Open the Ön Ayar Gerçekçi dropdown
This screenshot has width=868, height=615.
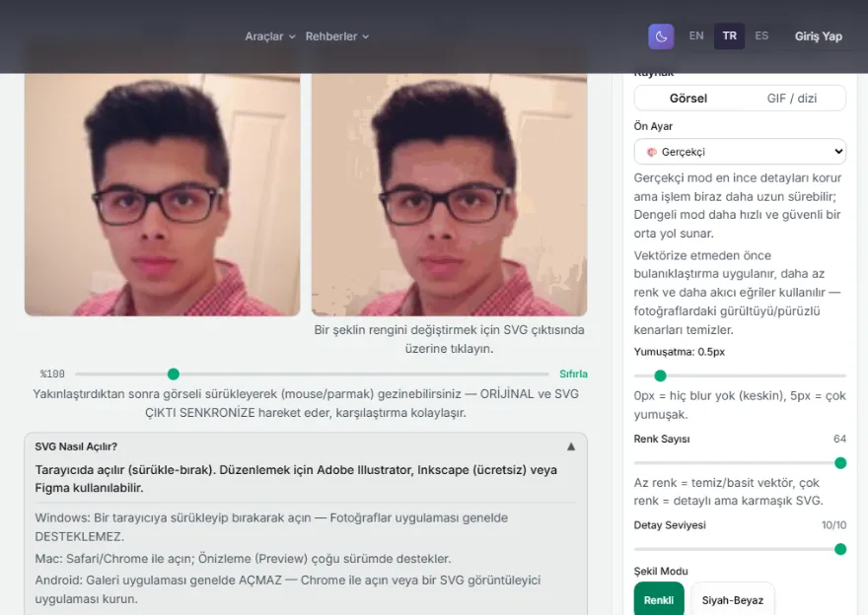tap(740, 152)
